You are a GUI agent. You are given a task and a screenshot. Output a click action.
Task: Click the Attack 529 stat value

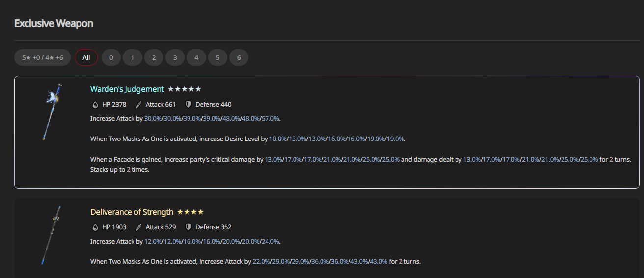point(161,227)
